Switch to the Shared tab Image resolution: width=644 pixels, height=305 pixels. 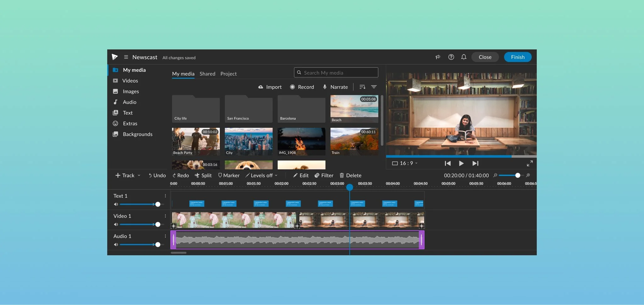[x=207, y=74]
